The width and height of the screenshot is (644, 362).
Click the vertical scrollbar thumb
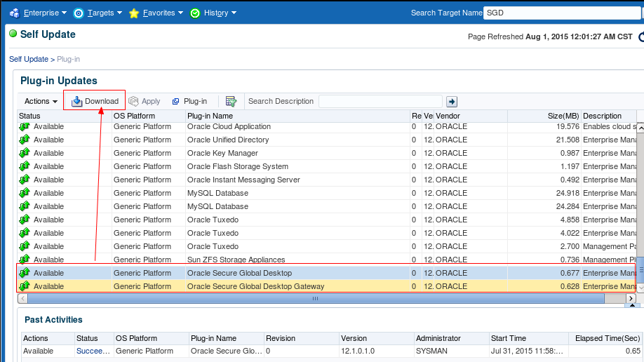[640, 270]
